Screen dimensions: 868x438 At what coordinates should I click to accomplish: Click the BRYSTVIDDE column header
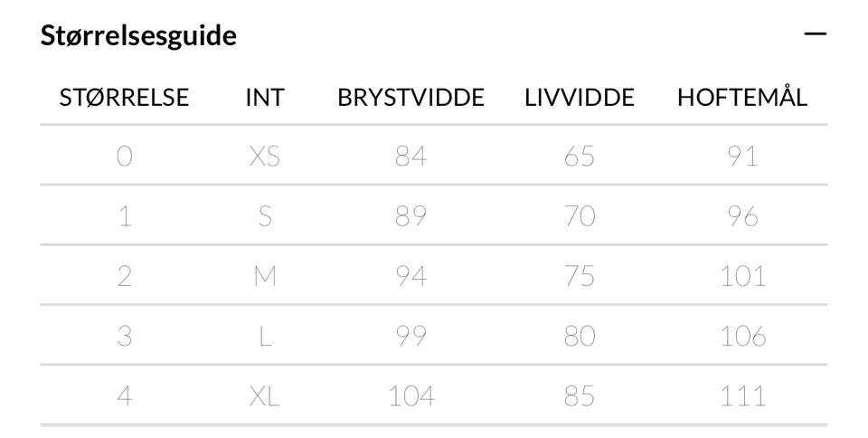click(x=410, y=98)
